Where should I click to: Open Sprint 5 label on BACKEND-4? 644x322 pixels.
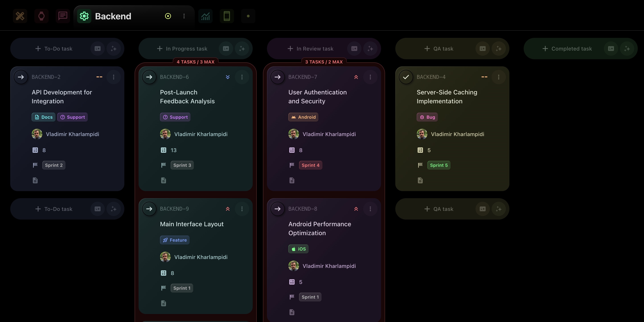tap(439, 165)
